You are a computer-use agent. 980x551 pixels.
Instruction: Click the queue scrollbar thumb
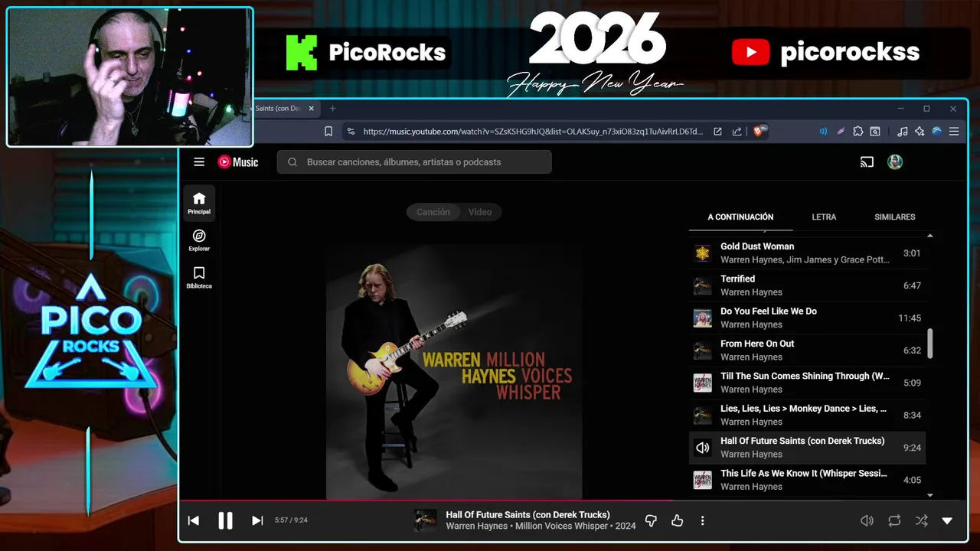[x=930, y=344]
